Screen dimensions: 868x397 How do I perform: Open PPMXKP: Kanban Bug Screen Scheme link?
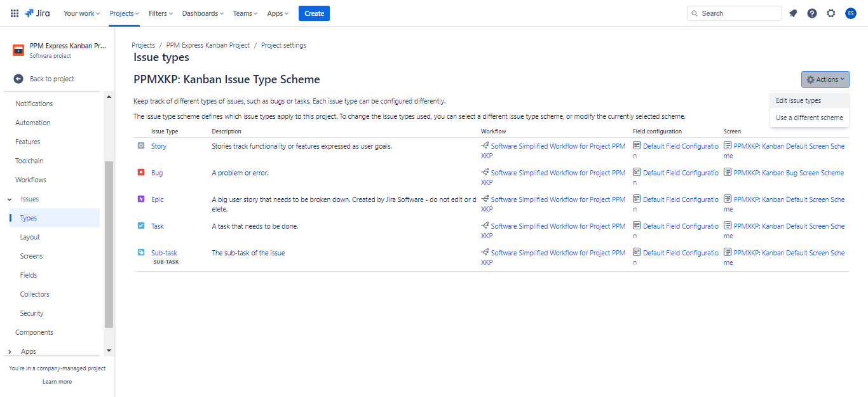[x=789, y=173]
